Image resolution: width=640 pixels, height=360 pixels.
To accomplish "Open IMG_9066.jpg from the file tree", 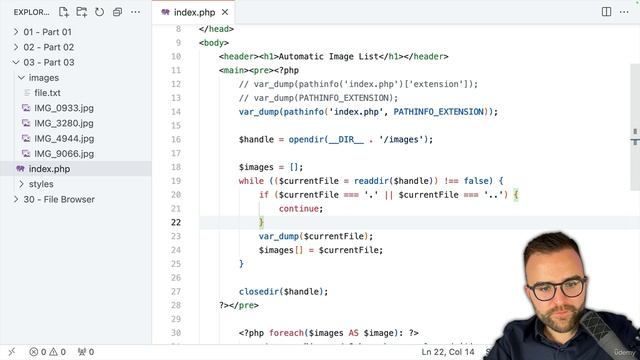I will click(x=76, y=154).
